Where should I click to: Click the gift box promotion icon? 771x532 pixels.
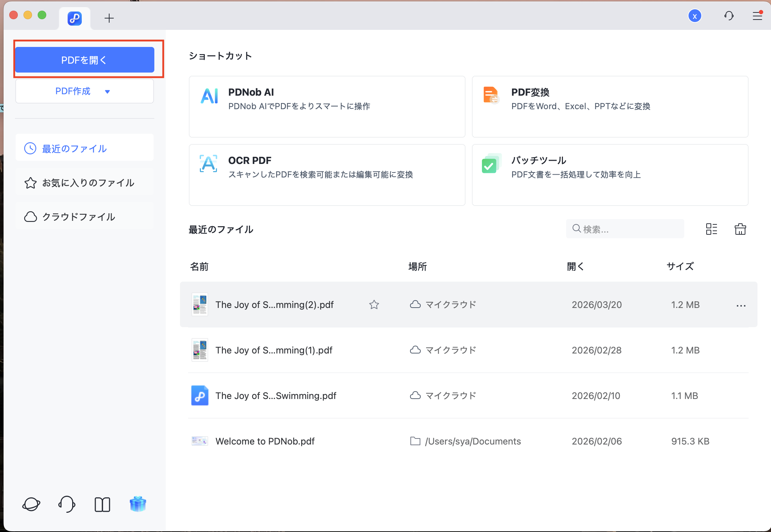138,504
